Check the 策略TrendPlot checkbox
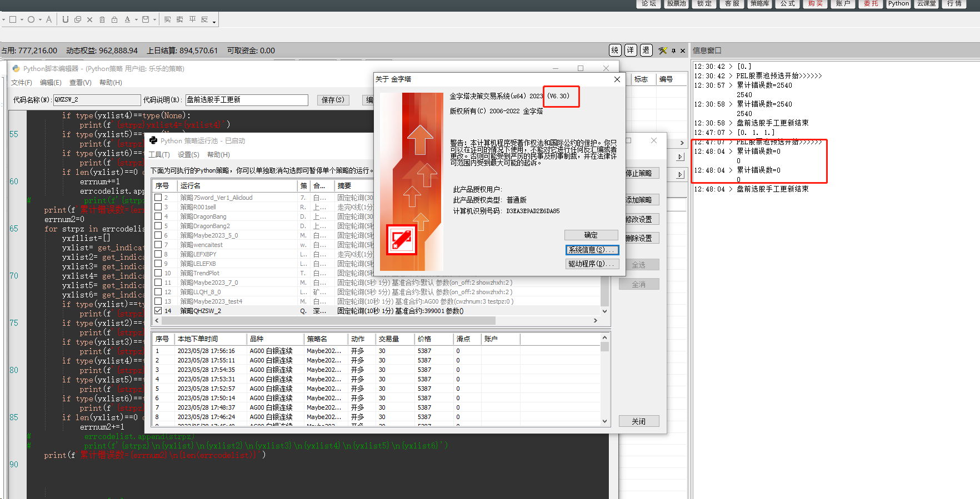This screenshot has width=980, height=499. (158, 273)
